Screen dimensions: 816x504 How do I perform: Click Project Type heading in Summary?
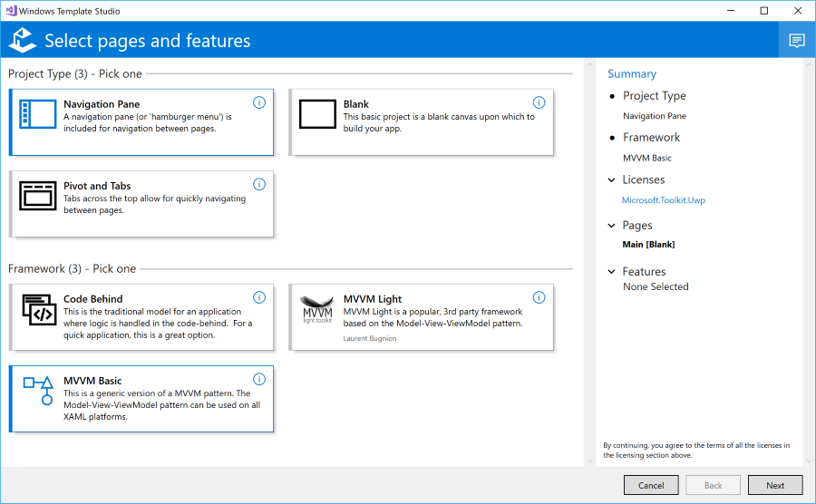coord(654,96)
